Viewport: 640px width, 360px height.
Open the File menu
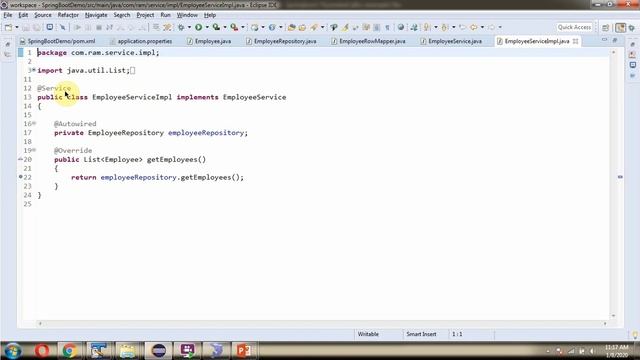click(8, 15)
